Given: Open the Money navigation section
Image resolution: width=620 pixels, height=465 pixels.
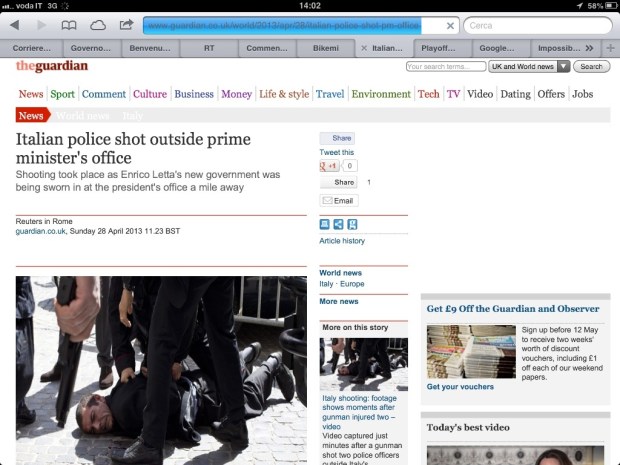Looking at the screenshot, I should [236, 94].
